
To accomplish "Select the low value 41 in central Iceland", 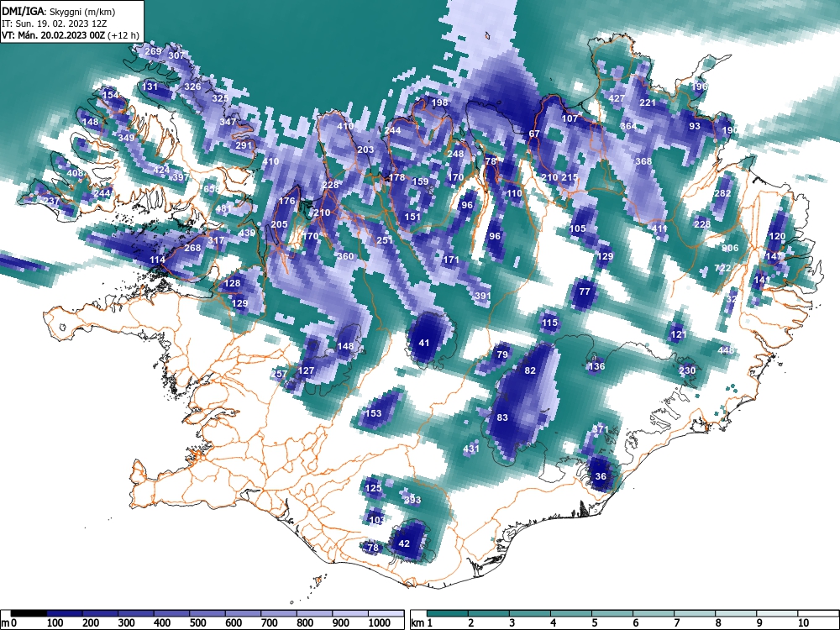I will tap(423, 343).
